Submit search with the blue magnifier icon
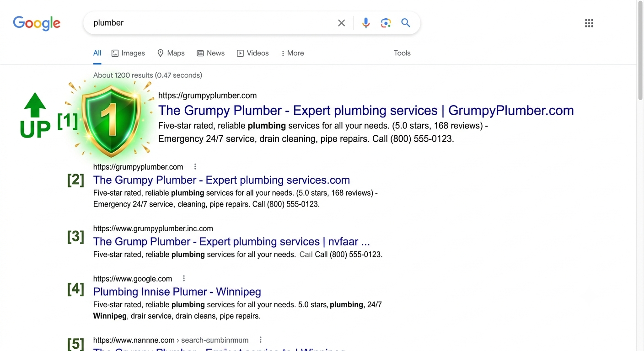This screenshot has height=351, width=644. click(x=406, y=23)
